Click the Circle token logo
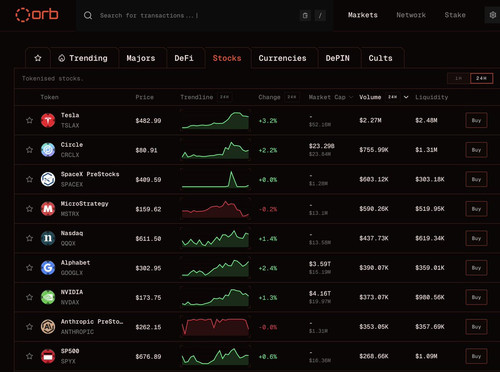The image size is (500, 372). [x=48, y=150]
